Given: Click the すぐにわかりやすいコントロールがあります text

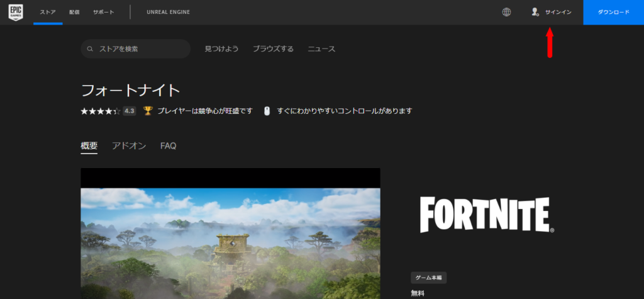Looking at the screenshot, I should [345, 111].
